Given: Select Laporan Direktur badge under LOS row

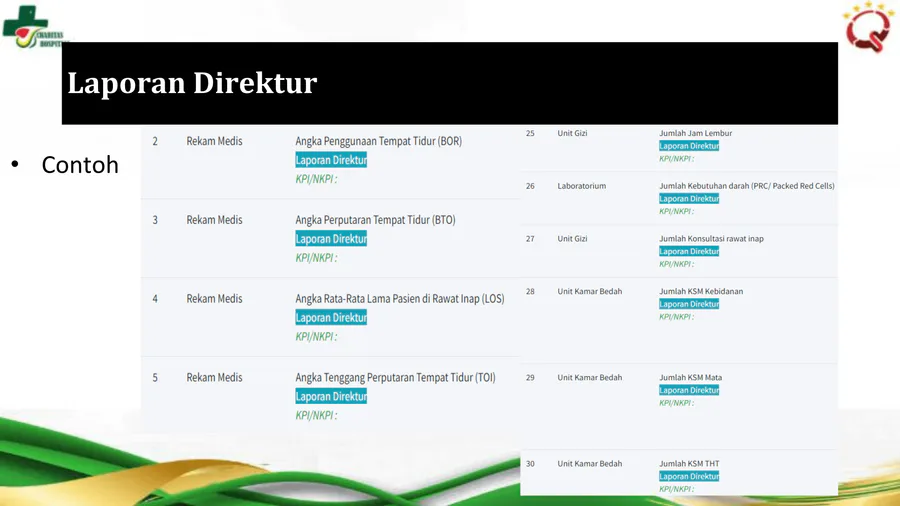Looking at the screenshot, I should click(x=331, y=318).
